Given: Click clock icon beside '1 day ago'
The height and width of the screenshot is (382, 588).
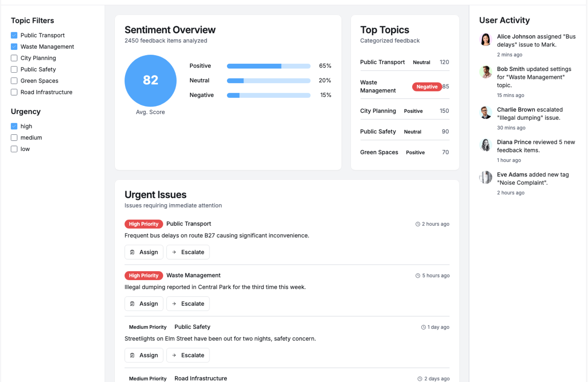Looking at the screenshot, I should (x=423, y=327).
